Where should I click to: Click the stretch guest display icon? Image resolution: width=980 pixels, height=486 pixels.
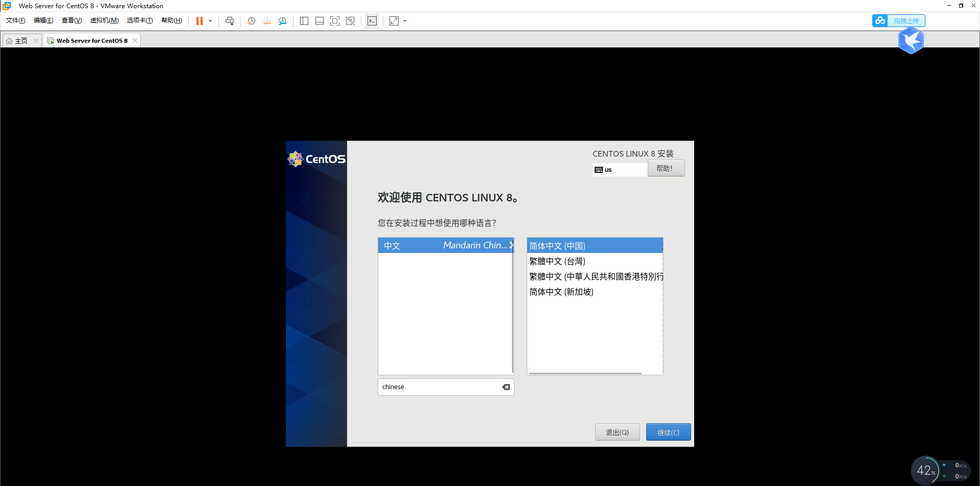pyautogui.click(x=394, y=21)
